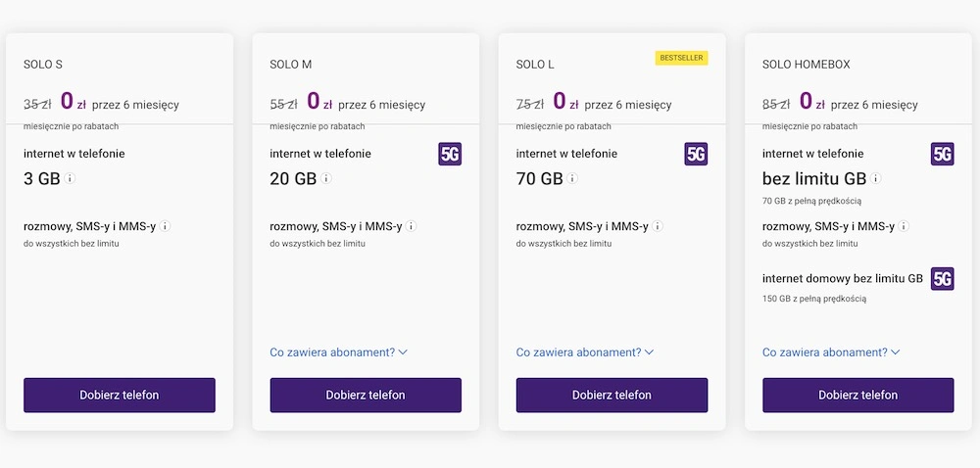Open calls info icon in SOLO M card

point(412,226)
